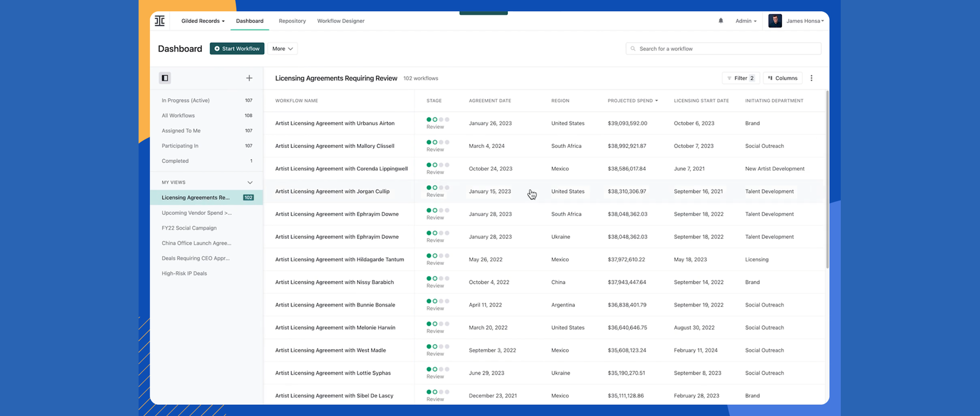This screenshot has height=416, width=980.
Task: Switch to the Dashboard tab
Action: click(250, 20)
